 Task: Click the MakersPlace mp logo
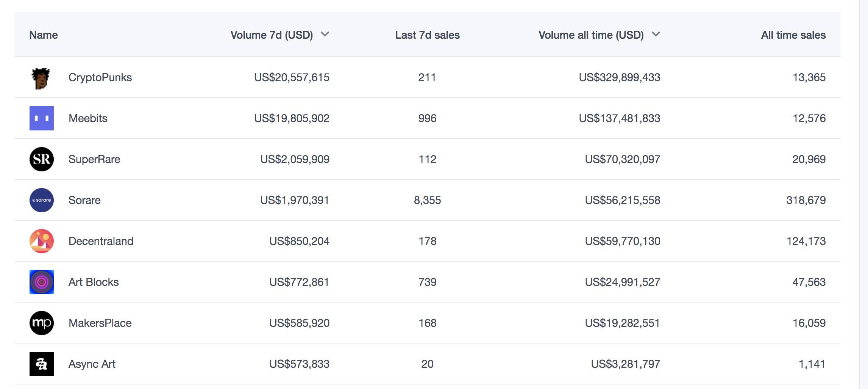(x=42, y=323)
